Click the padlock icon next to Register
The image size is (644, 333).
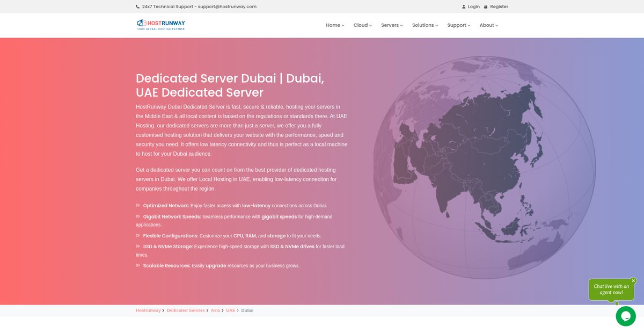click(x=486, y=7)
